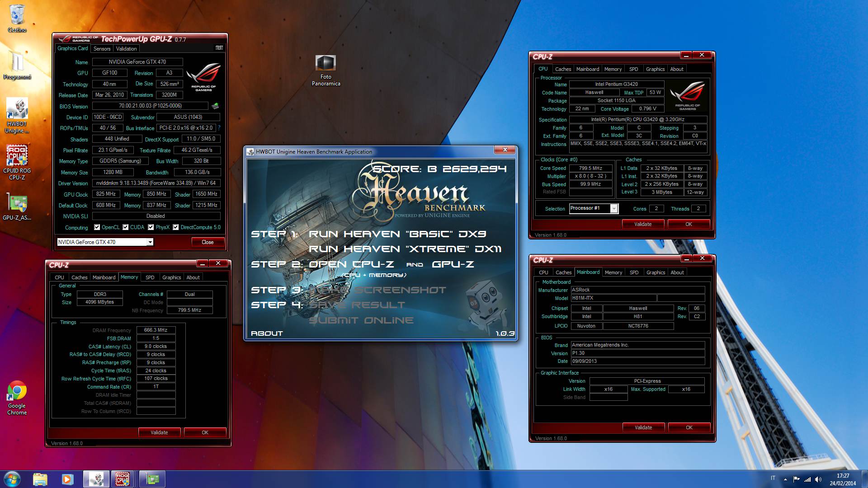Switch to HWBOT Heaven app in the taskbar

click(x=96, y=479)
